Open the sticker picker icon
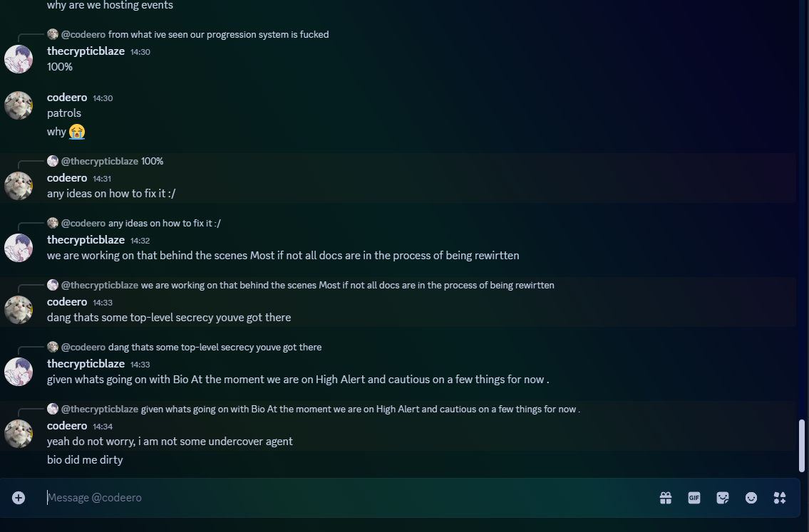 point(722,498)
